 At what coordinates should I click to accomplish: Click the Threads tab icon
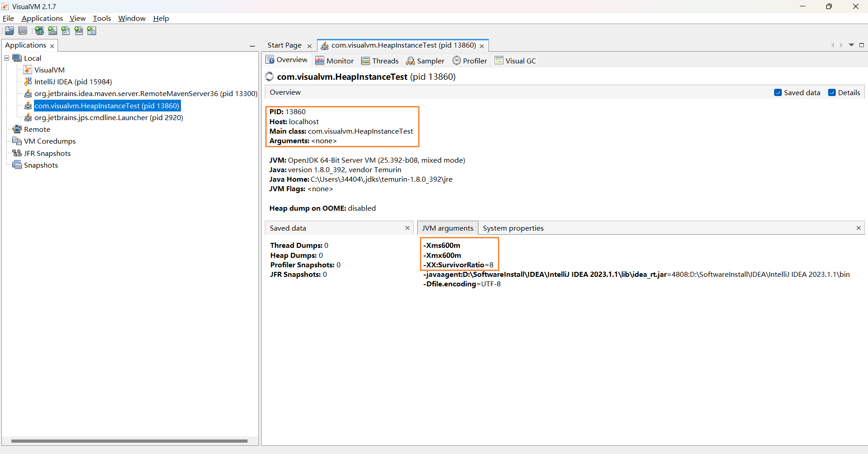[366, 61]
